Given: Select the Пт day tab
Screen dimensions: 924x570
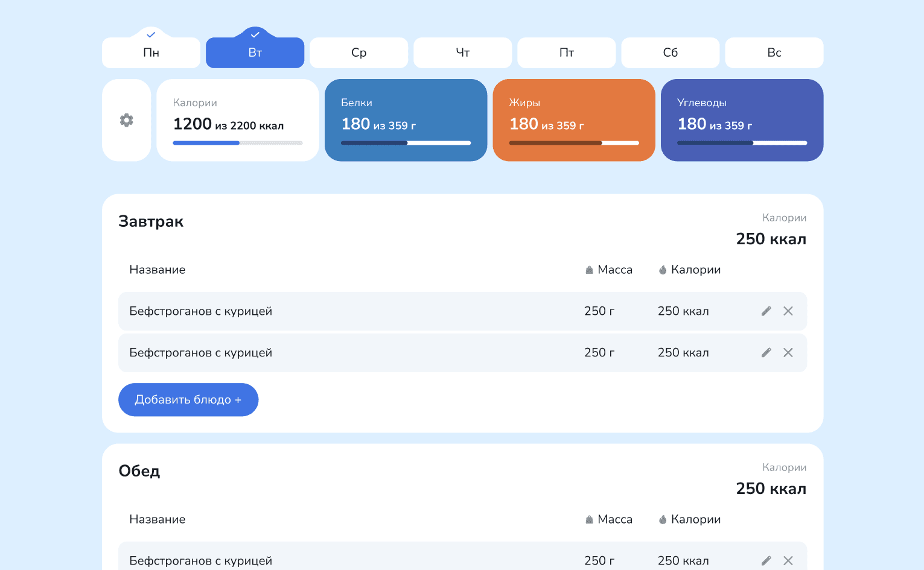Looking at the screenshot, I should pos(566,52).
